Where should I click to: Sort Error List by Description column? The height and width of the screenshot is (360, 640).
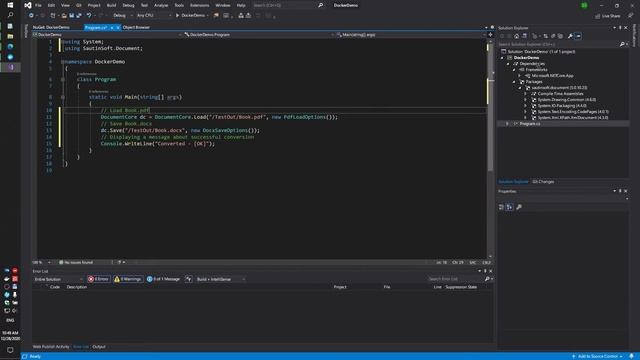(x=77, y=287)
